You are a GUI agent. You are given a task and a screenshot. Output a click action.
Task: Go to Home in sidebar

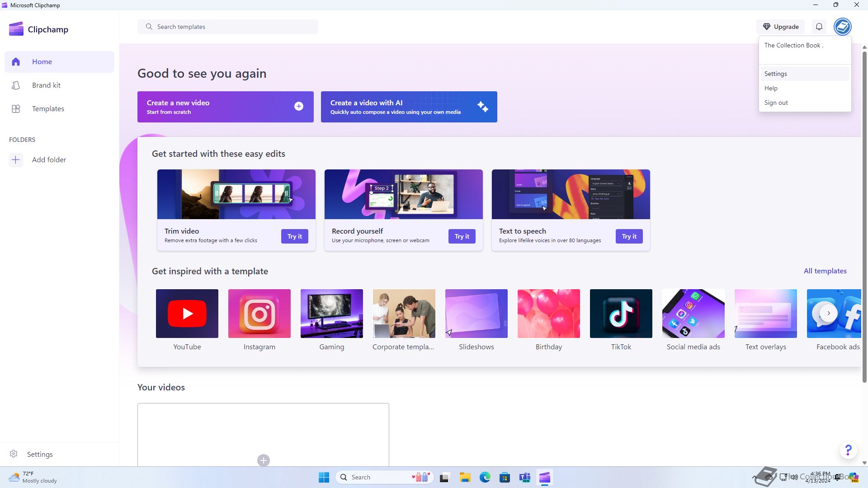59,62
